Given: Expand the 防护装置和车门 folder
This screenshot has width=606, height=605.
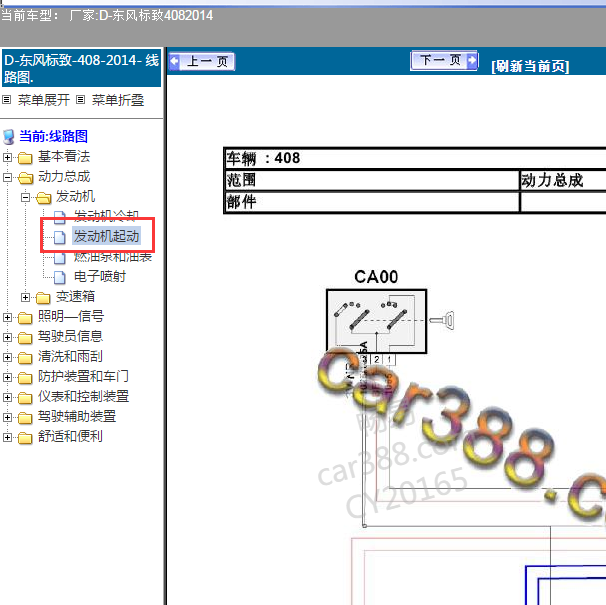Looking at the screenshot, I should [7, 377].
